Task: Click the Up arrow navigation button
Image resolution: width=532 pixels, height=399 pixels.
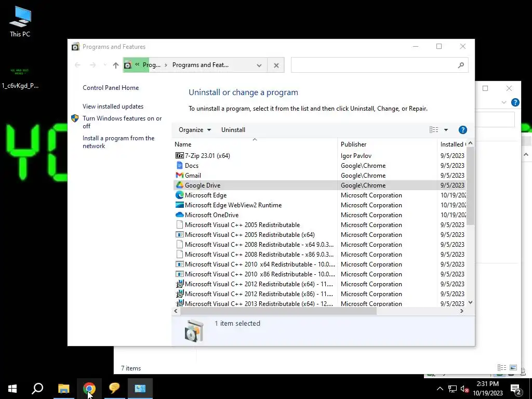Action: [x=116, y=65]
